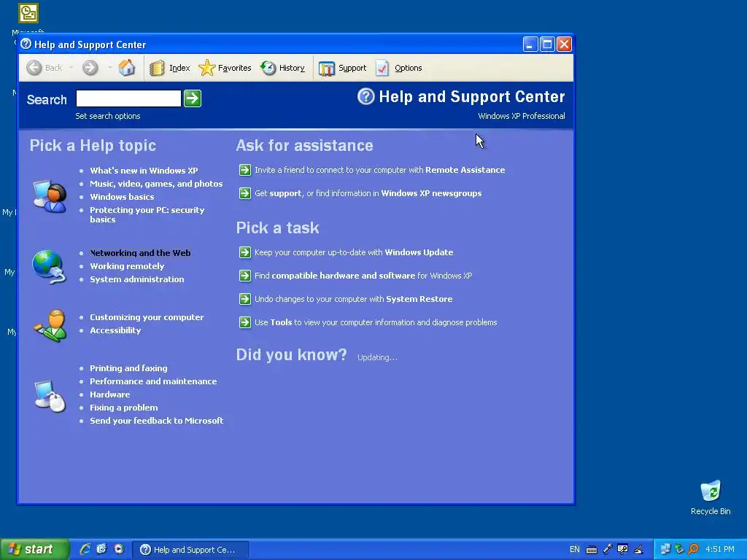Image resolution: width=747 pixels, height=560 pixels.
Task: Click the green Start searching arrow
Action: pos(193,98)
